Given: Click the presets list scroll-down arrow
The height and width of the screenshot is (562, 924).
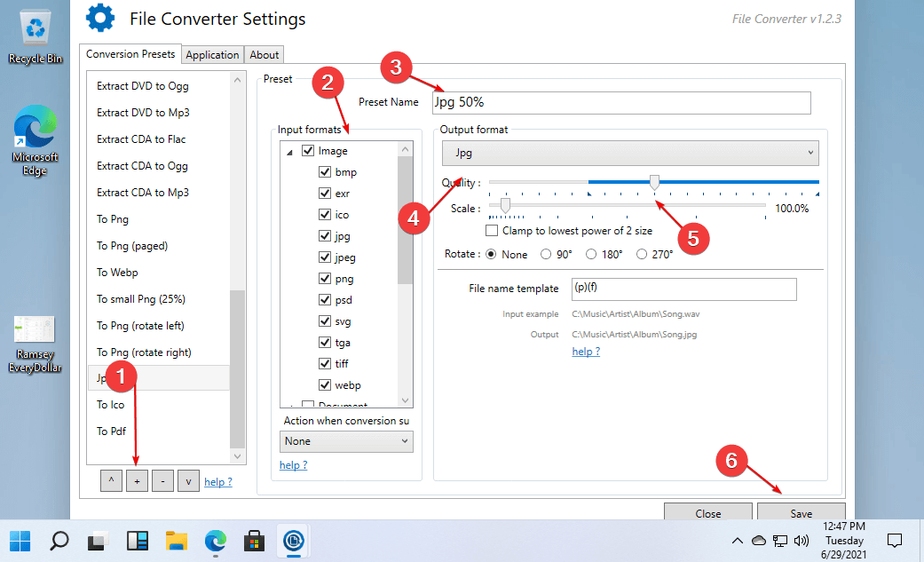Looking at the screenshot, I should [238, 455].
